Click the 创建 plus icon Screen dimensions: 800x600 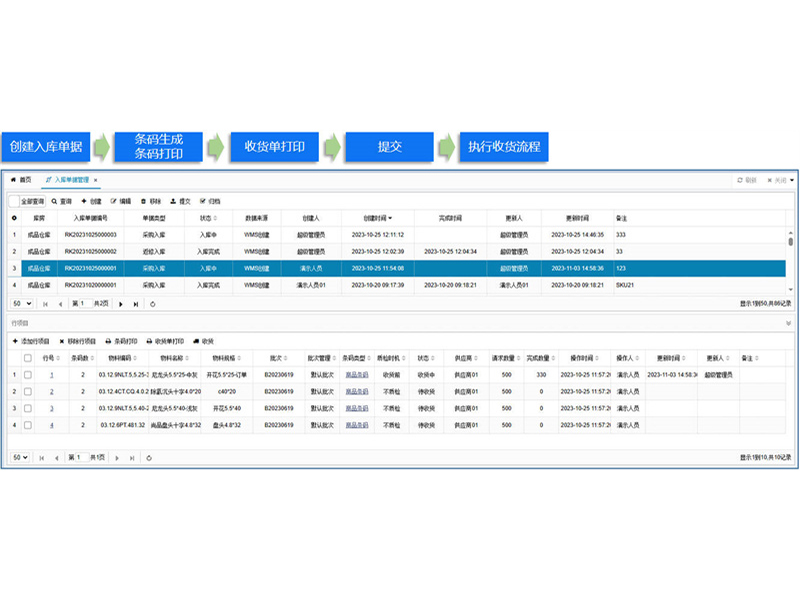[x=84, y=201]
